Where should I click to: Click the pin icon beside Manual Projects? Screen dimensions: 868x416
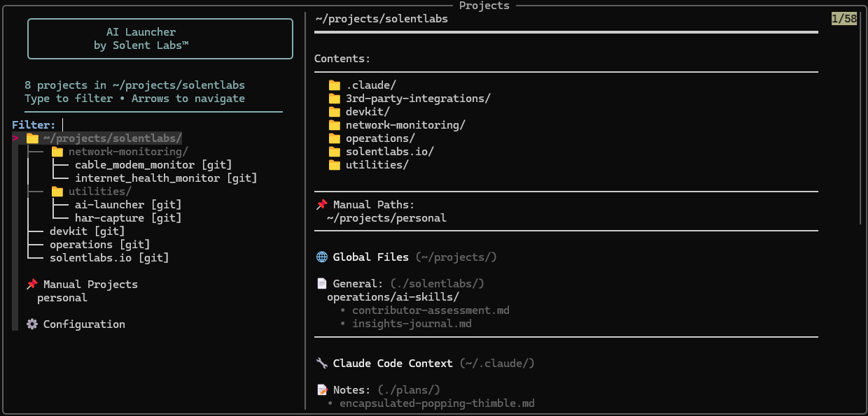(x=32, y=285)
